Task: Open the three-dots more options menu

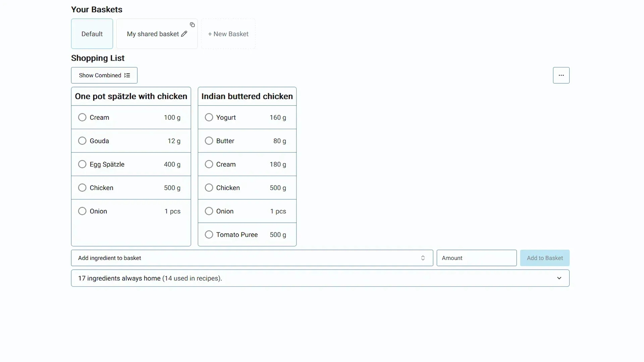Action: 561,75
